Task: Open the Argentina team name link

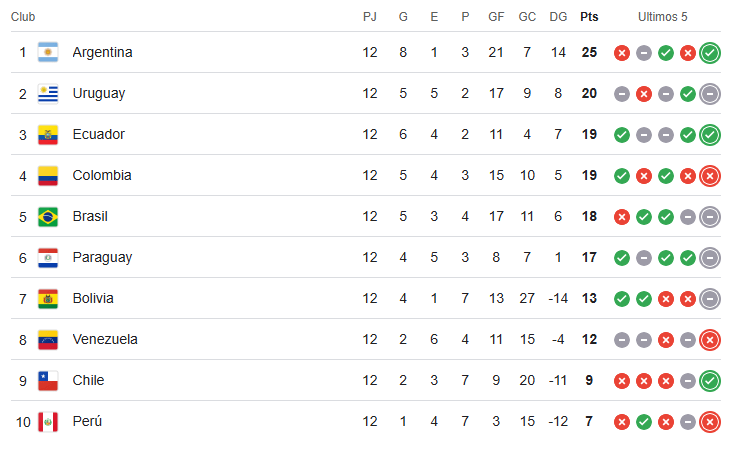Action: click(x=102, y=52)
